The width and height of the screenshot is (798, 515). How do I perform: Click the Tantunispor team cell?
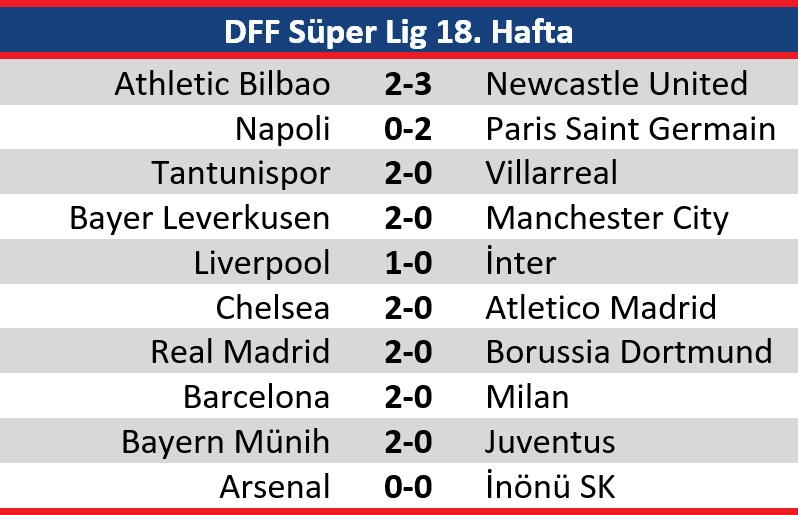pos(241,174)
